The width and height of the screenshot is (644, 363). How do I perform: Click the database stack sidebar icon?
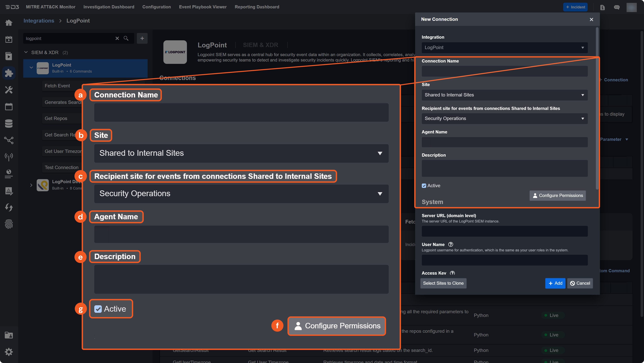click(9, 123)
